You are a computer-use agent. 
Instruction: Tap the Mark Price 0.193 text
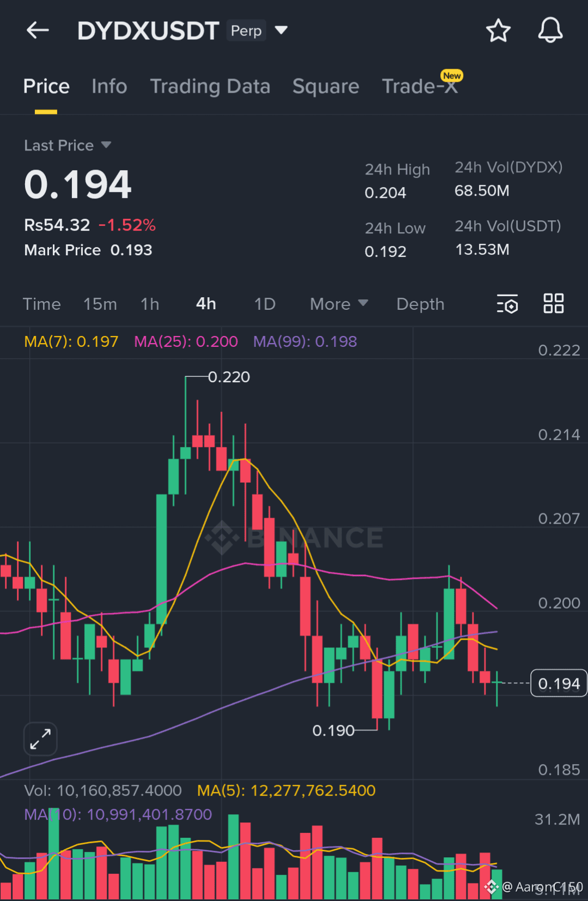[88, 250]
